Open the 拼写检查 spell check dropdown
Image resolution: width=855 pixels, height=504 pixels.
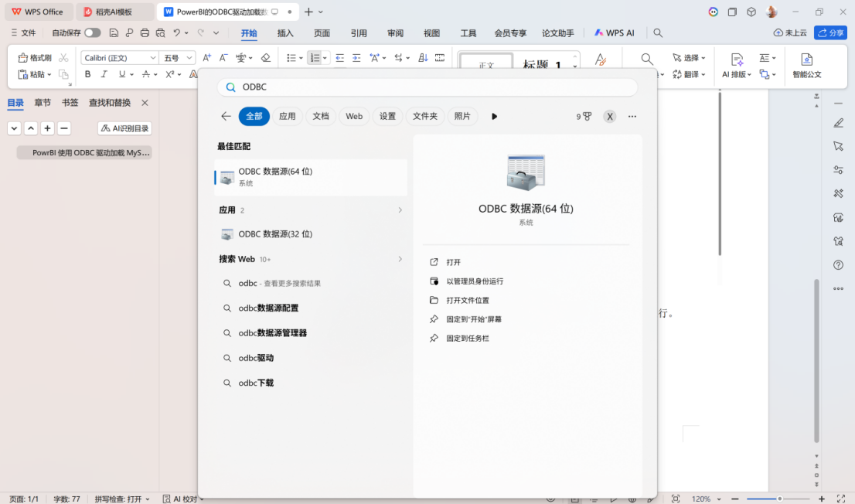pos(122,499)
